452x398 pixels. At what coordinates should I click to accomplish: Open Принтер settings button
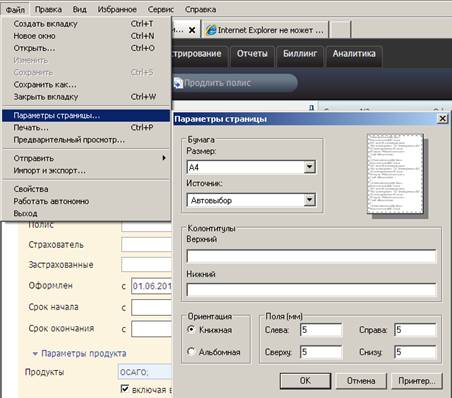click(417, 381)
